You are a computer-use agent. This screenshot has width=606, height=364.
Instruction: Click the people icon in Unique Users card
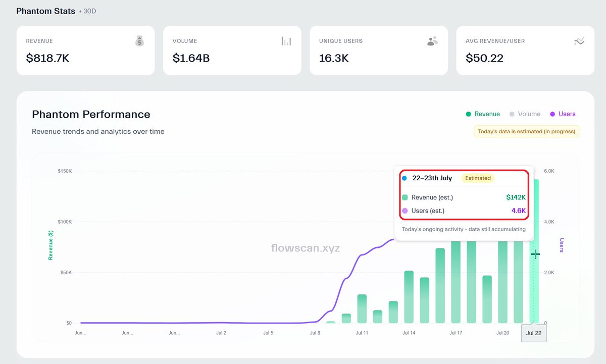432,41
